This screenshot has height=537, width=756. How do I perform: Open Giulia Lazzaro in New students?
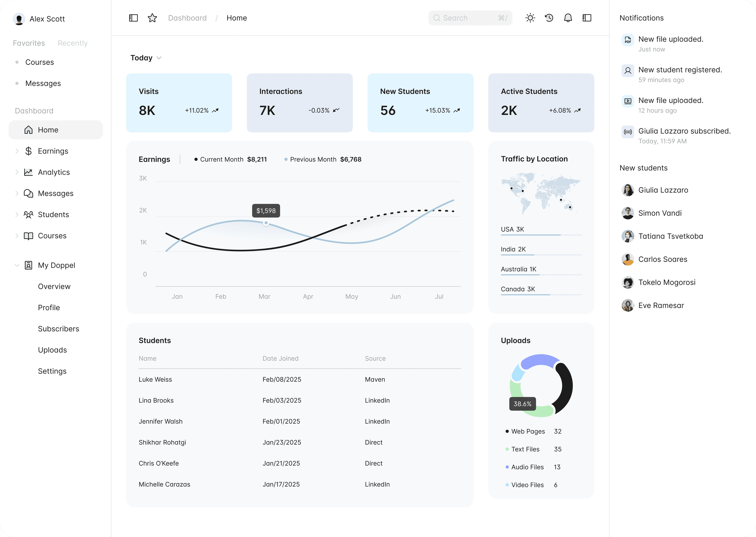pos(663,190)
